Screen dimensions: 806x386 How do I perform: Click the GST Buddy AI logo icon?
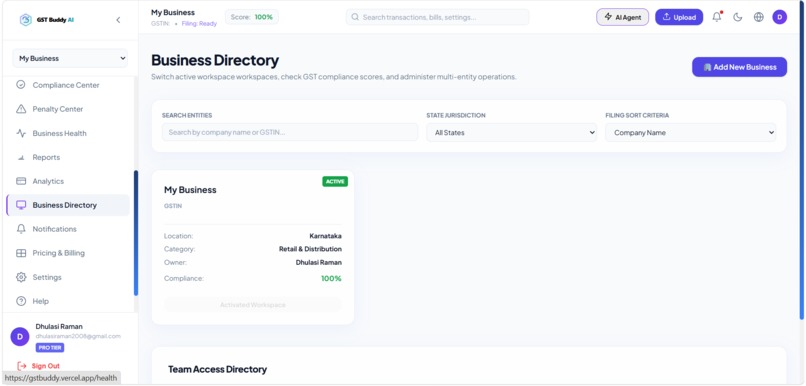pos(26,20)
